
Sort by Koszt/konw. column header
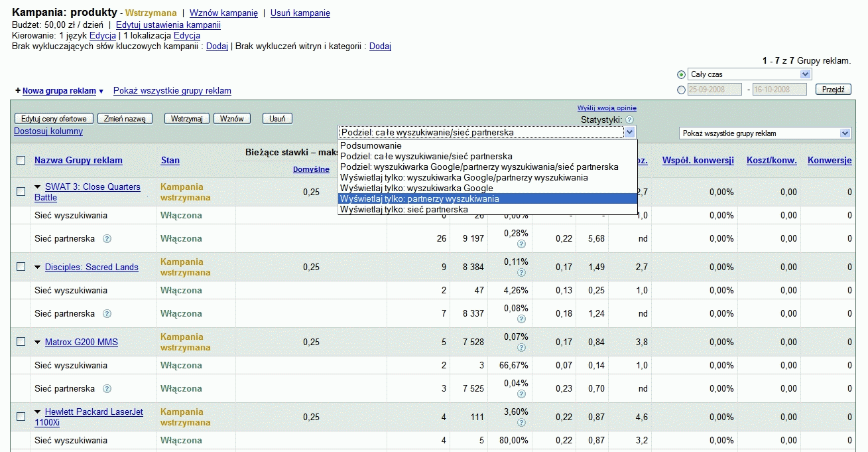[772, 160]
